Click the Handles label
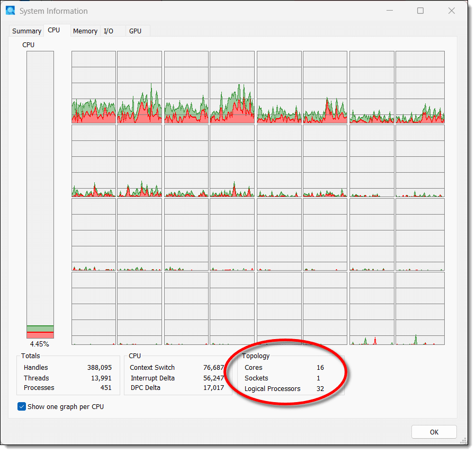The image size is (476, 453). [x=36, y=368]
